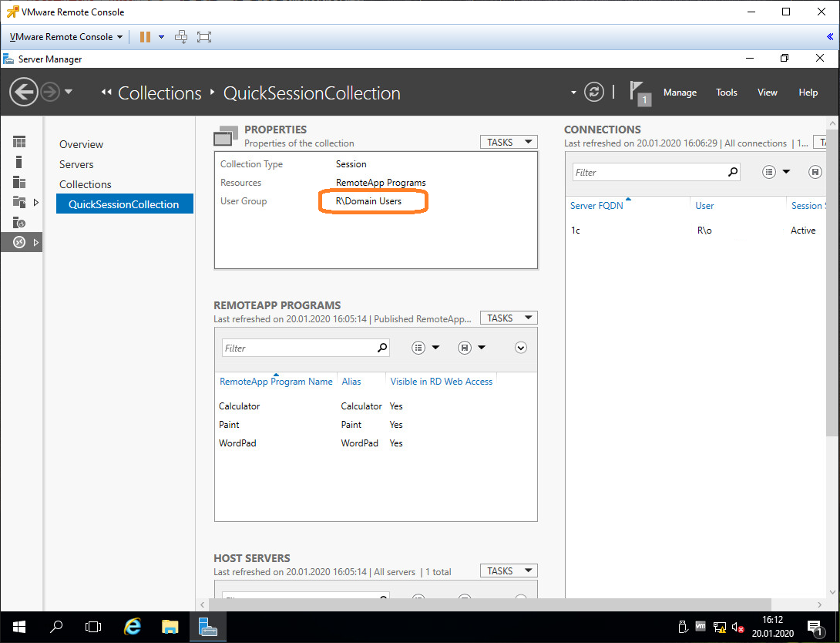This screenshot has width=840, height=643.
Task: Select the active connection row for 1c
Action: [697, 231]
